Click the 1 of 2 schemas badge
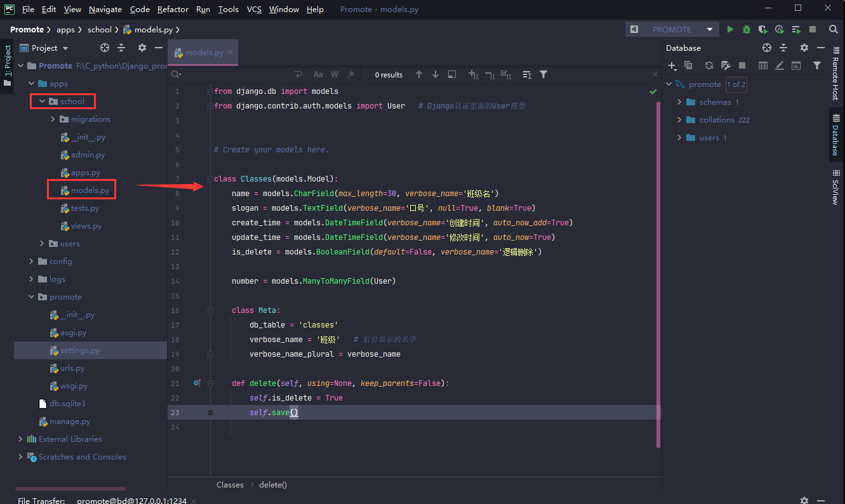Viewport: 845px width, 504px height. click(736, 84)
